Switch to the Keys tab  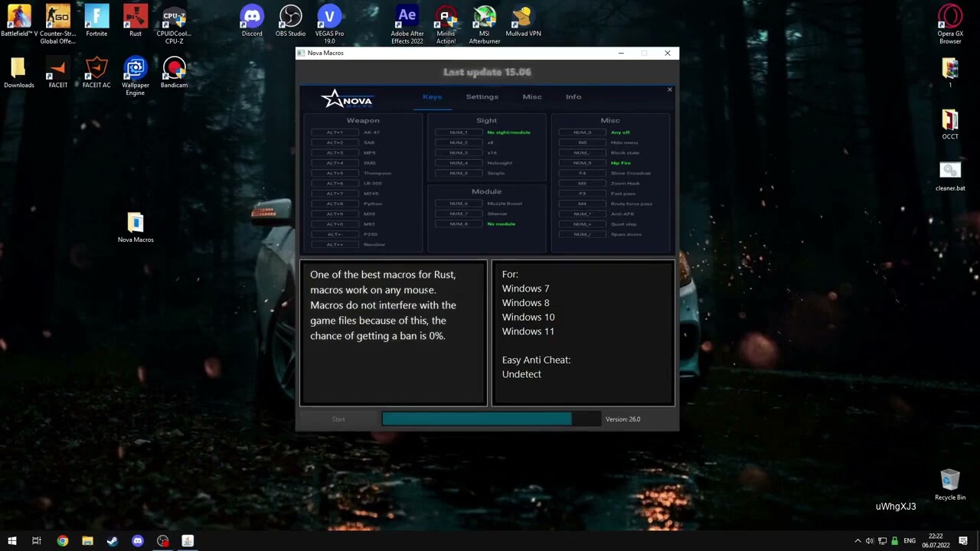(433, 97)
